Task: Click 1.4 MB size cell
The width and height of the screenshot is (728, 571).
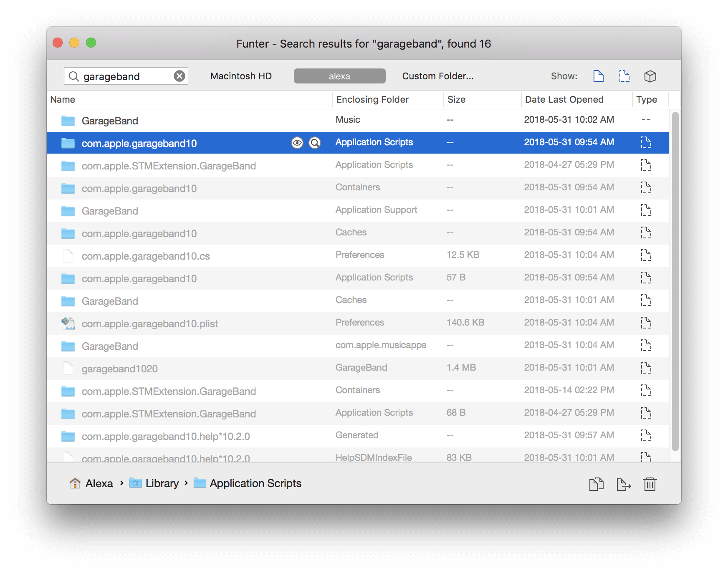Action: [x=461, y=368]
